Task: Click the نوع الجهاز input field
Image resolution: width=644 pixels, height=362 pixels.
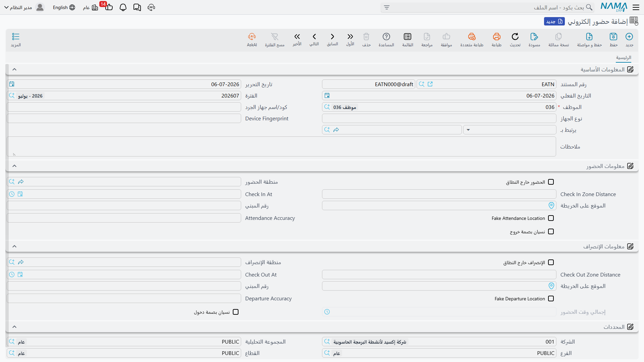Action: [x=439, y=118]
